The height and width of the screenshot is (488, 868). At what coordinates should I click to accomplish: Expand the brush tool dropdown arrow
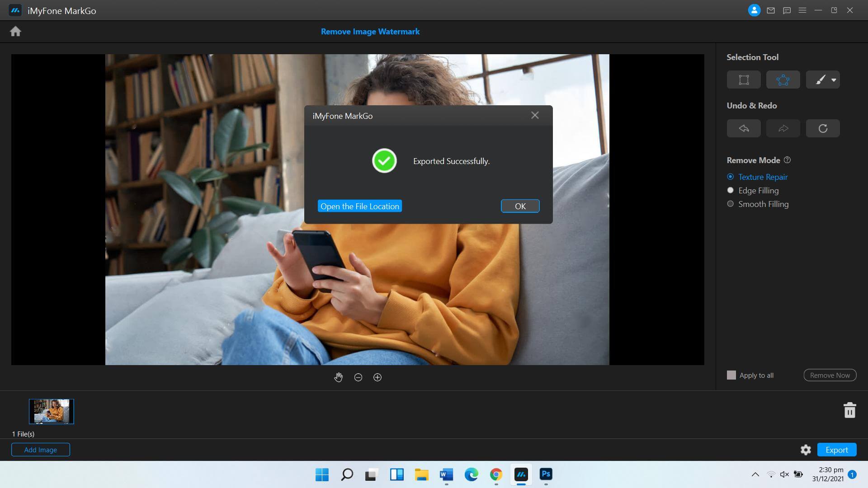click(x=834, y=80)
